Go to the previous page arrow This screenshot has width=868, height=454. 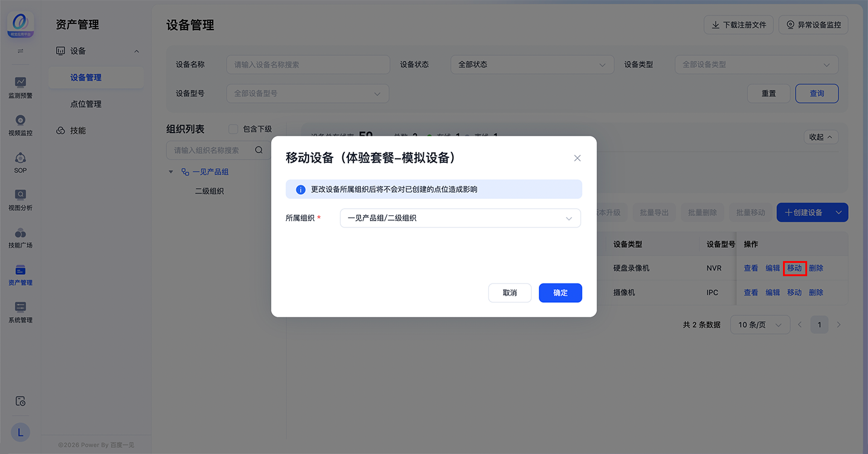[800, 325]
